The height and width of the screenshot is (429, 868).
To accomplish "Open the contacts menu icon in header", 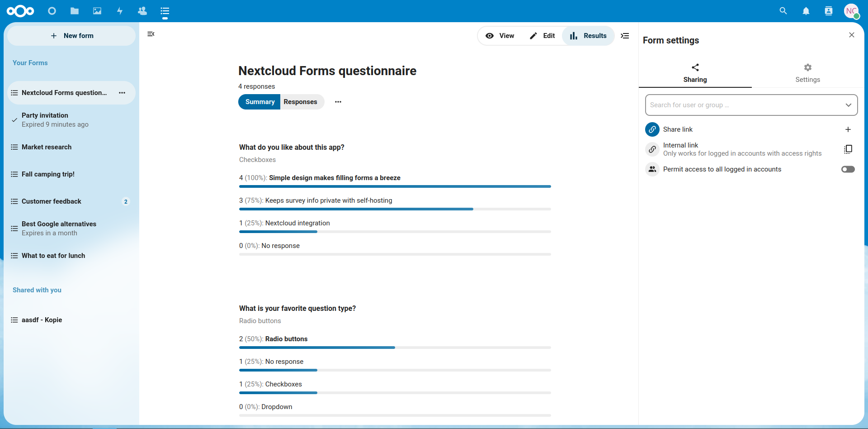I will (829, 11).
